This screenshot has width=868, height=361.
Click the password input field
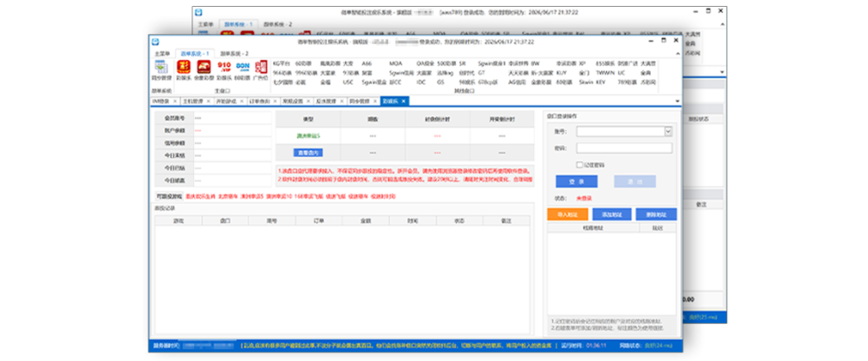624,147
